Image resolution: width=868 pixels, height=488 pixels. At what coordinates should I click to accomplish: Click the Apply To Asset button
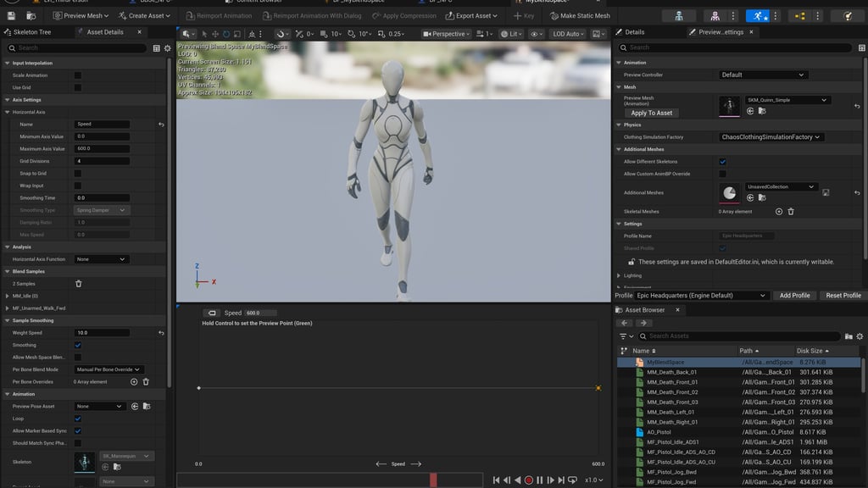coord(651,113)
